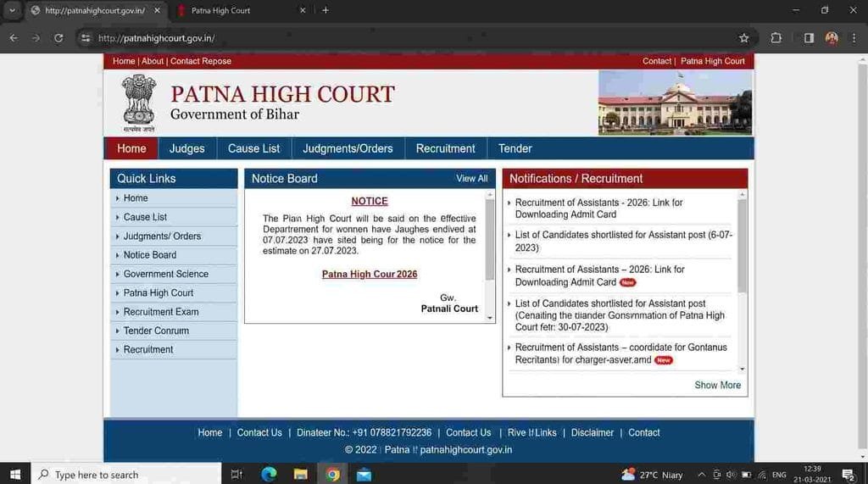Close the patnahighcourt.gov.in tab

click(x=157, y=10)
